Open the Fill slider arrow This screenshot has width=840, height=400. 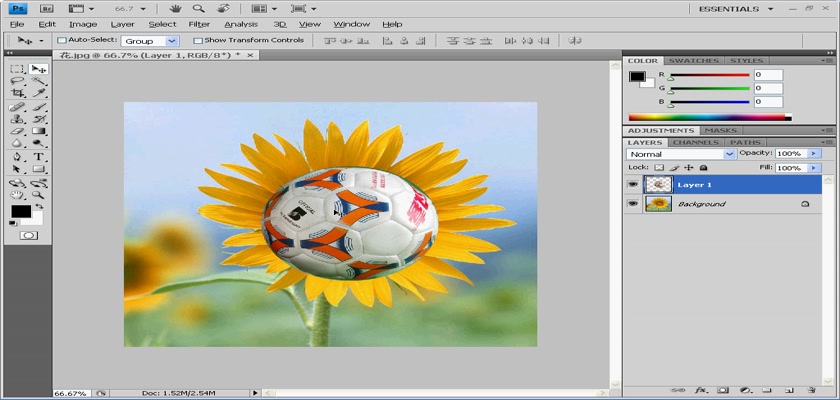click(814, 168)
